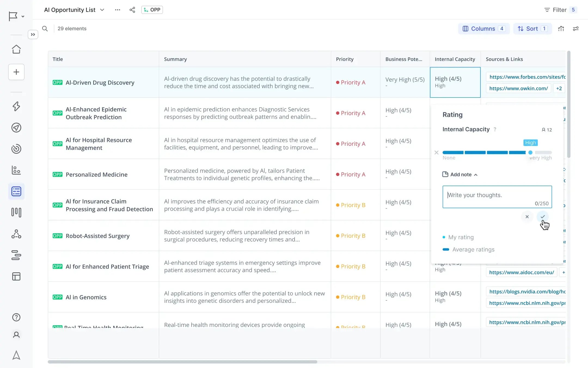This screenshot has width=588, height=368.
Task: Open the flag workspace menu icon
Action: (x=16, y=16)
